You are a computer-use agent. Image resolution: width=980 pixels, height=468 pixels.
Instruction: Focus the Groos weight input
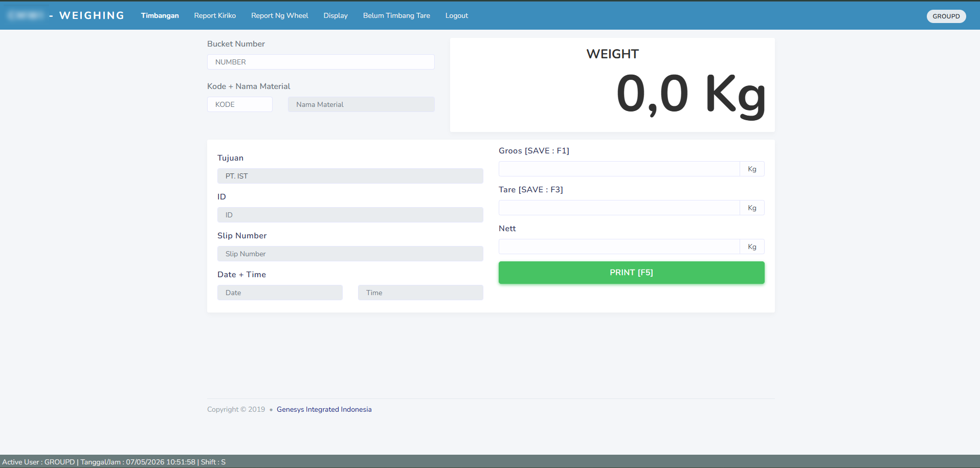[x=619, y=169]
